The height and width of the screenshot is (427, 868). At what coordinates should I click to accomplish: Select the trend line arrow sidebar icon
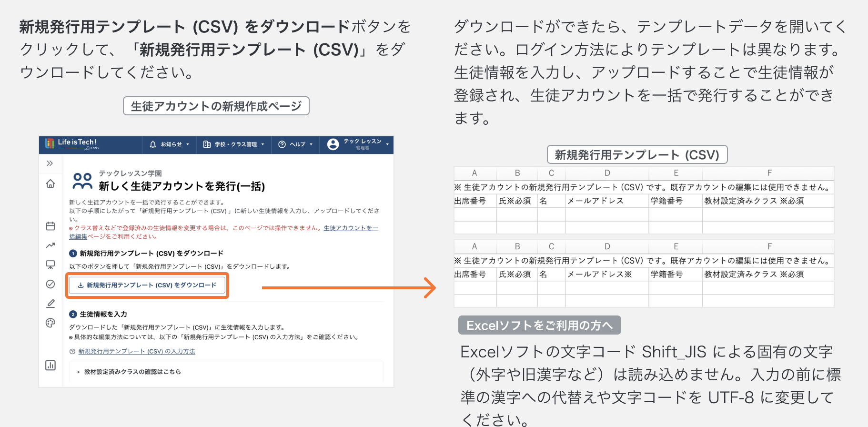point(50,245)
